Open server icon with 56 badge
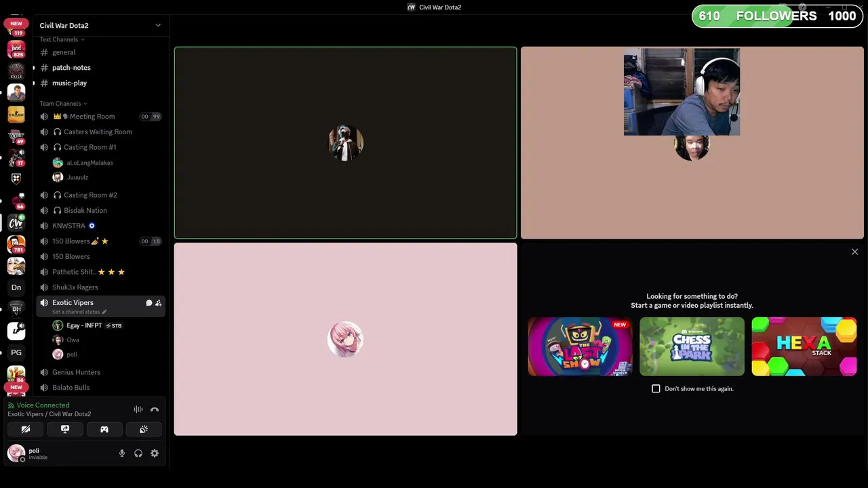The height and width of the screenshot is (488, 868). pos(16,201)
